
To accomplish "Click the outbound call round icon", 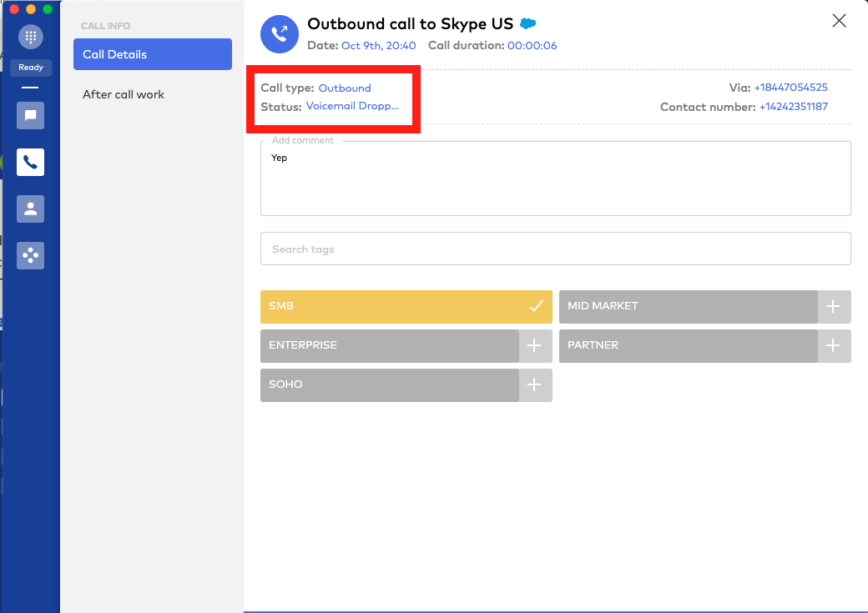I will [280, 34].
